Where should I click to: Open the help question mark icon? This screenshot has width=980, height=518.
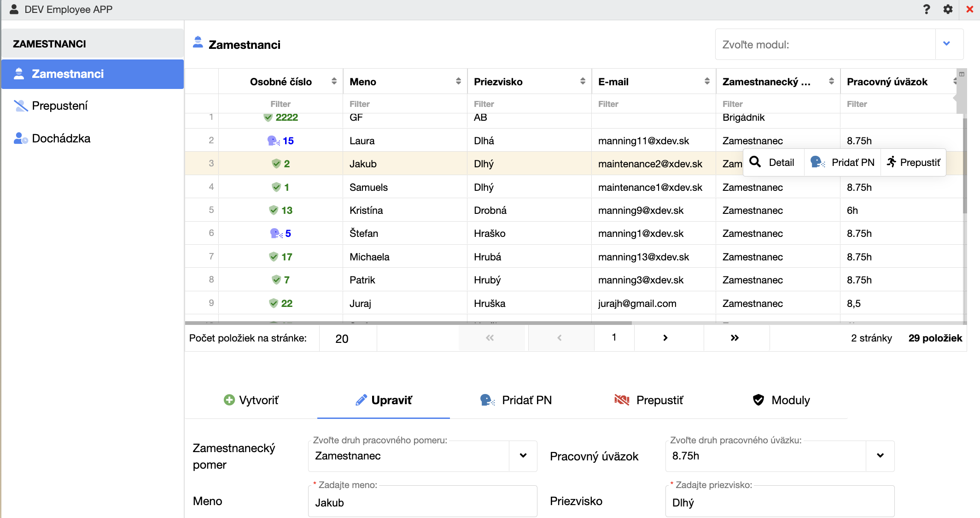927,9
